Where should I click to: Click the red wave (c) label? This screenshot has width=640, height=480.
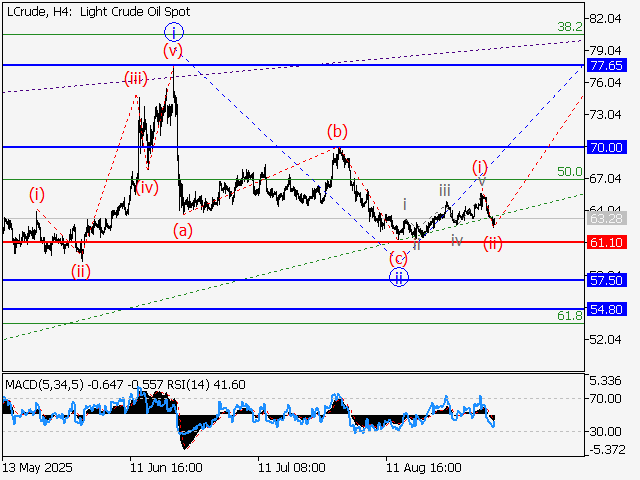pos(398,258)
